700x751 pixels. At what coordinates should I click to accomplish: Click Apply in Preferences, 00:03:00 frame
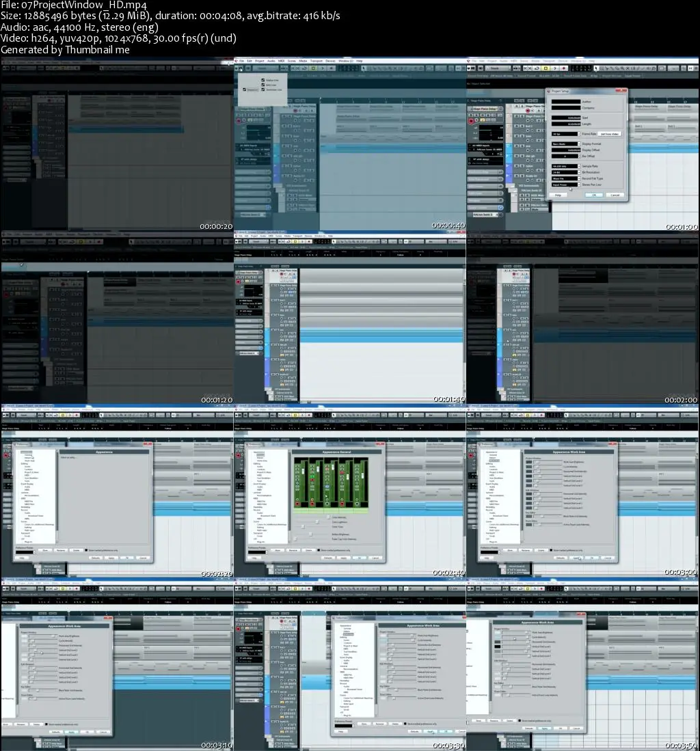click(x=576, y=558)
